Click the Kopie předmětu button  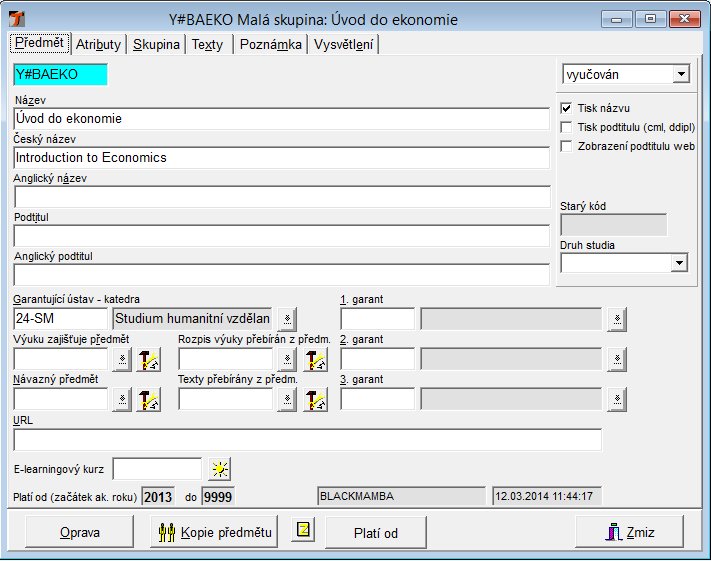click(214, 532)
